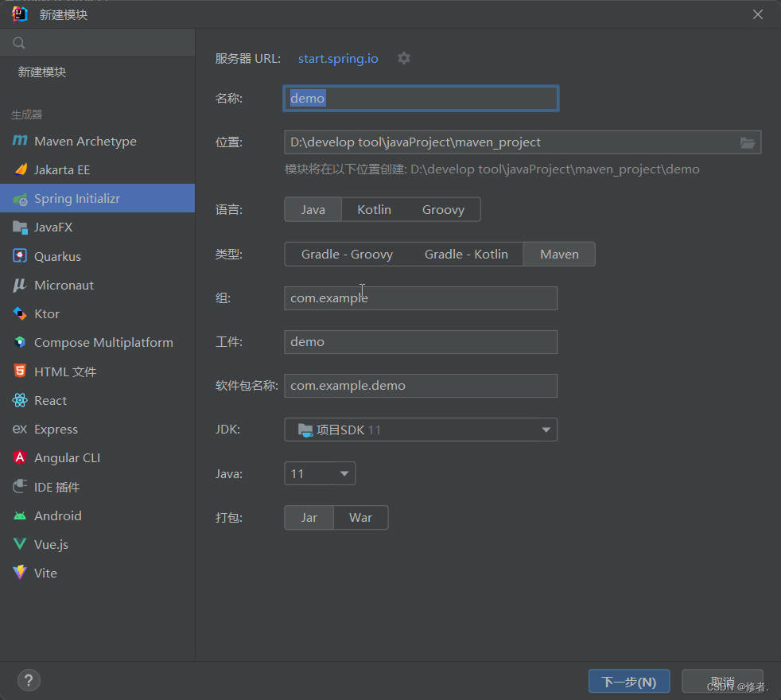Select Android generator
The height and width of the screenshot is (700, 781).
98,515
